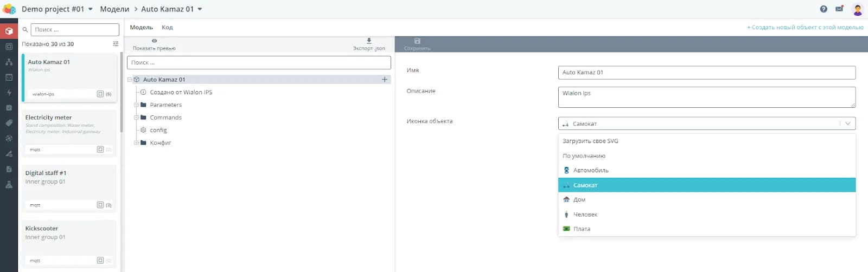The height and width of the screenshot is (272, 868).
Task: Open the lab flask icon in sidebar
Action: 9,184
